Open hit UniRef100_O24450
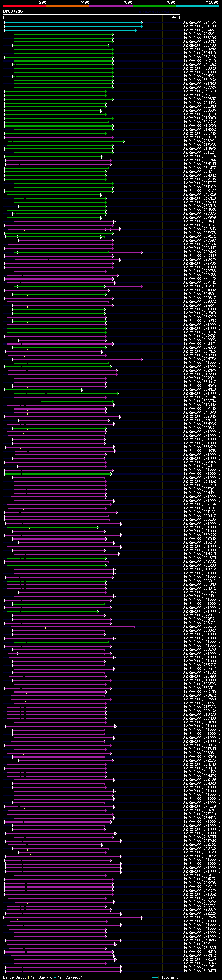The height and width of the screenshot is (980, 222). 199,23
